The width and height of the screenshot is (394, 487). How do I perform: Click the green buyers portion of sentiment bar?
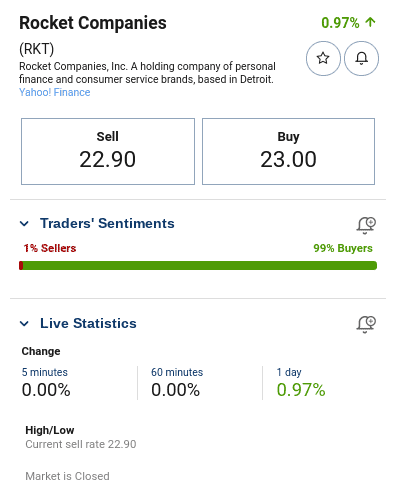coord(200,266)
